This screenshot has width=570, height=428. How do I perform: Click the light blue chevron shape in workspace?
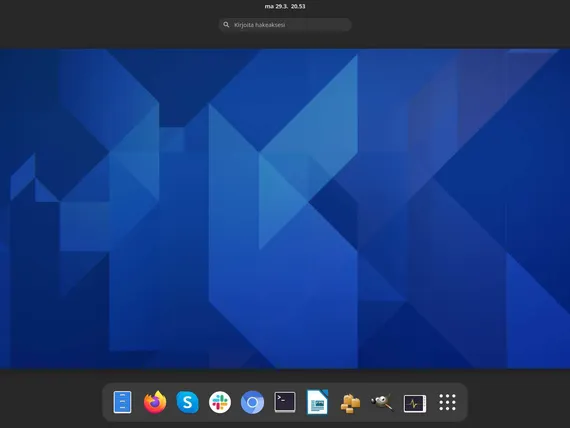[308, 153]
